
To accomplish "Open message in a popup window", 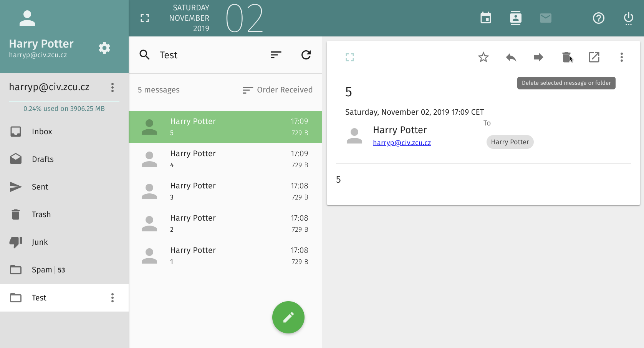I will [594, 58].
